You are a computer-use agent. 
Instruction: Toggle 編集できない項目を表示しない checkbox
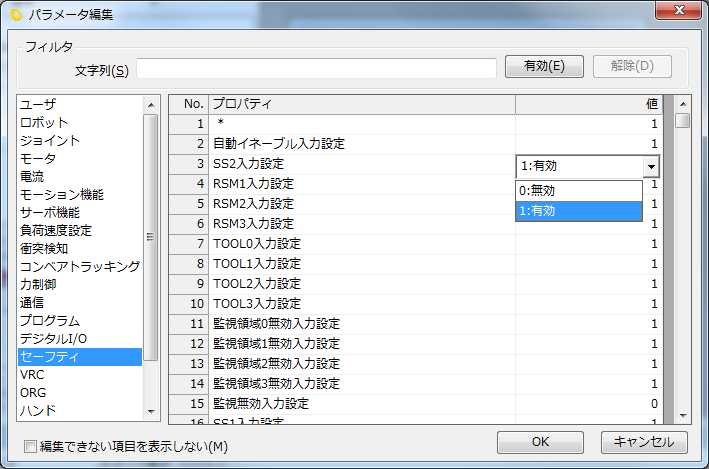30,446
